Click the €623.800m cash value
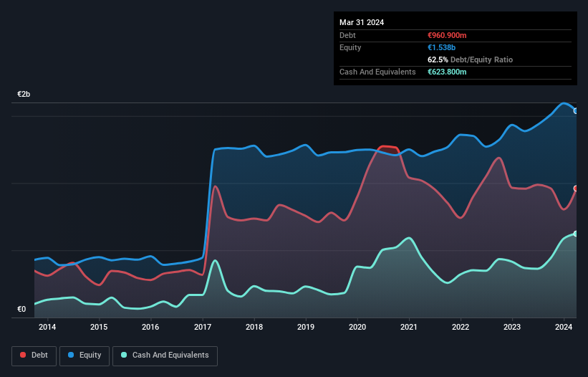Screen dimensions: 588x377 pos(447,72)
